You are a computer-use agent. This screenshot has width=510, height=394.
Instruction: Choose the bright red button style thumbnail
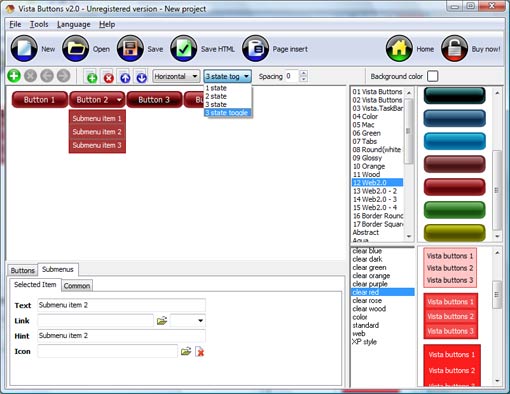(x=455, y=187)
